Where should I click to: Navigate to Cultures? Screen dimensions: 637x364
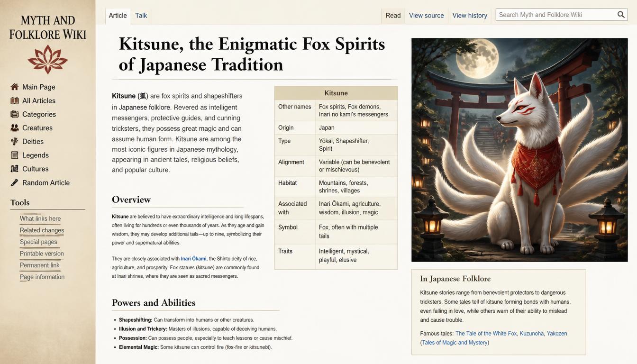click(36, 169)
